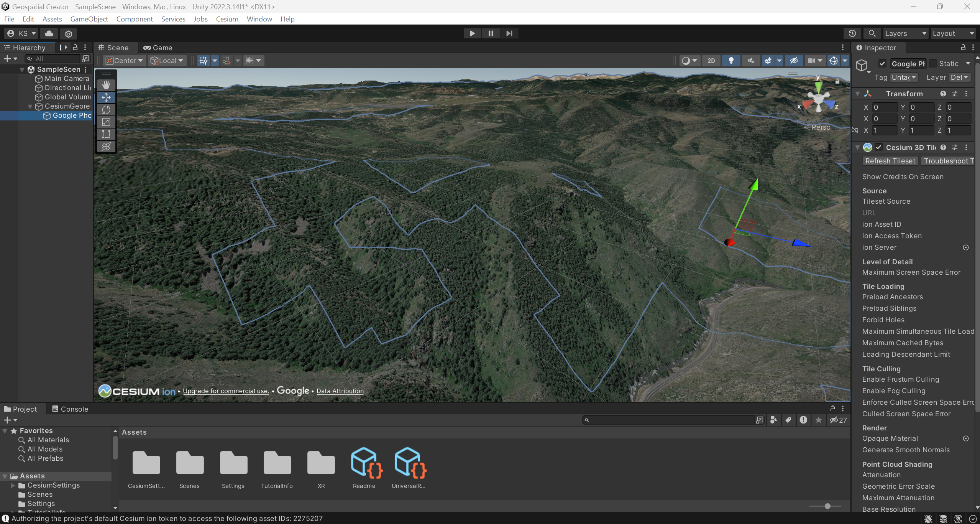Toggle the Static checkbox
This screenshot has height=524, width=980.
933,64
